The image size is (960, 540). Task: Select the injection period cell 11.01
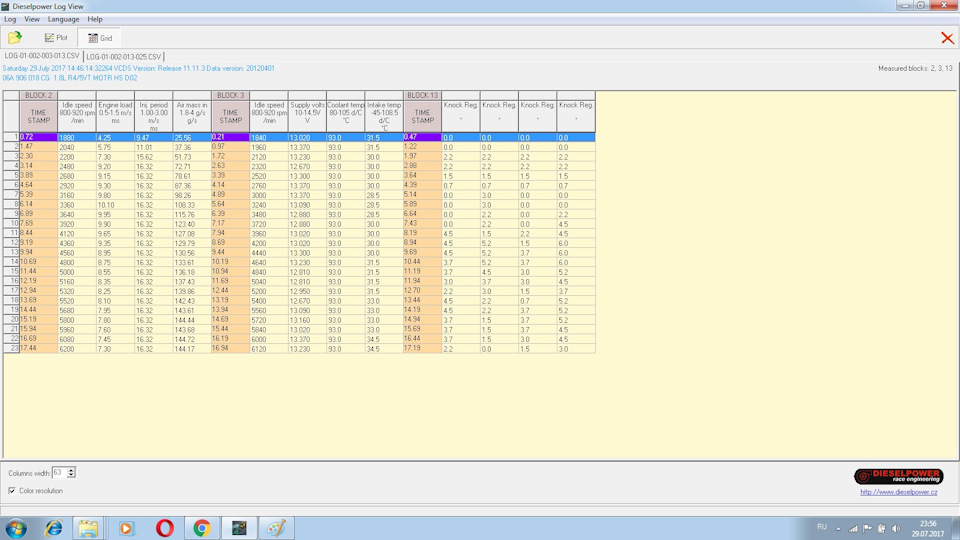(154, 148)
